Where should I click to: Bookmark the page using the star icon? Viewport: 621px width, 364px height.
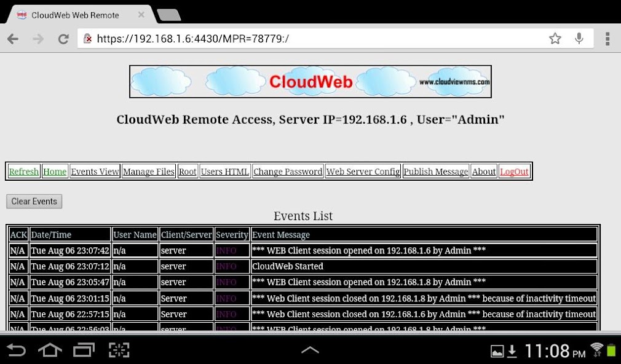[555, 38]
